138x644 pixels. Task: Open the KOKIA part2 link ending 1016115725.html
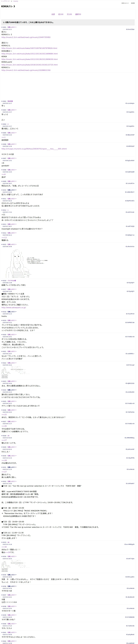click(x=30, y=65)
